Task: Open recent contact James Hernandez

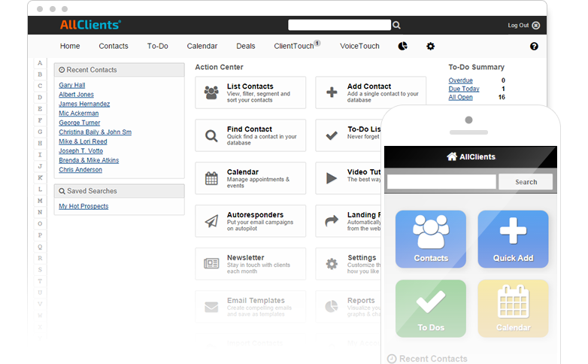Action: click(84, 104)
